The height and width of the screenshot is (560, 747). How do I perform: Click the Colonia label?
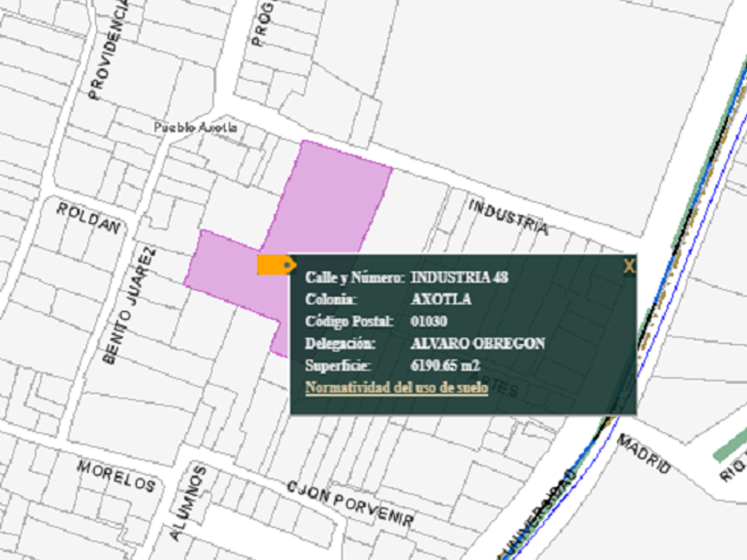pos(331,299)
